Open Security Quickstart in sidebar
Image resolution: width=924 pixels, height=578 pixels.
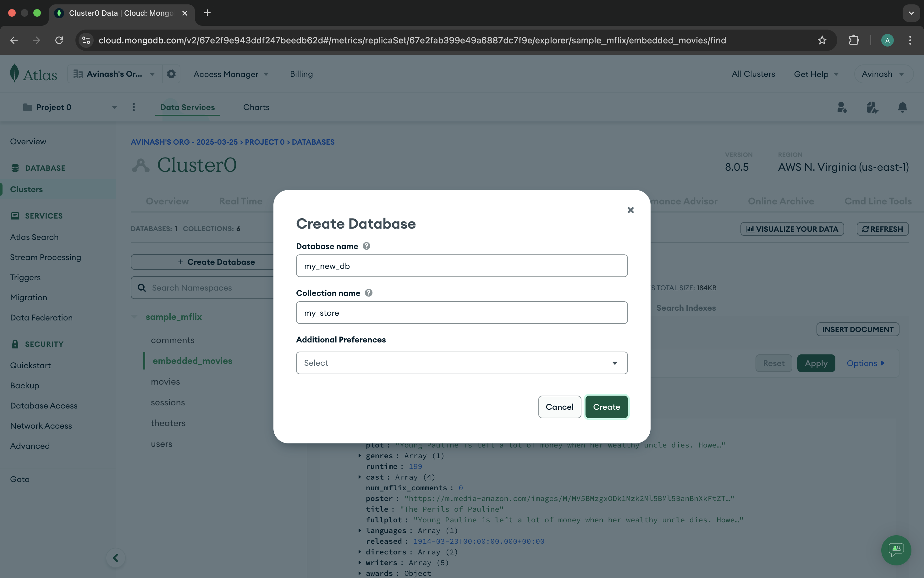coord(30,365)
